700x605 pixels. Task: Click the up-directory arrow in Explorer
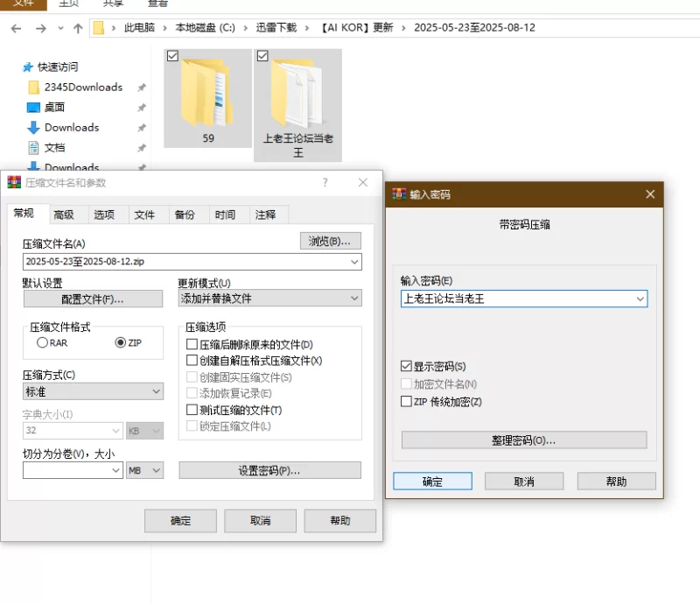tap(78, 28)
